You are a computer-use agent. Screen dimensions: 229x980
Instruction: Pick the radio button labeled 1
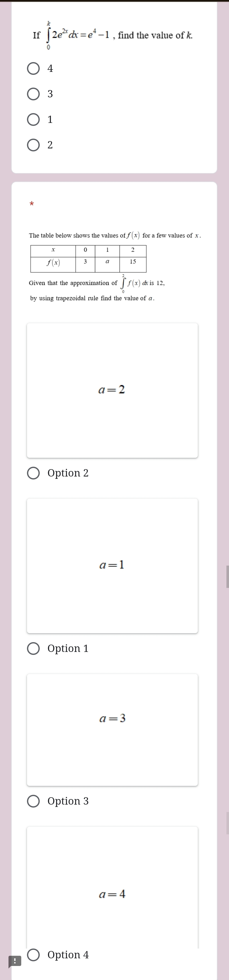33,119
